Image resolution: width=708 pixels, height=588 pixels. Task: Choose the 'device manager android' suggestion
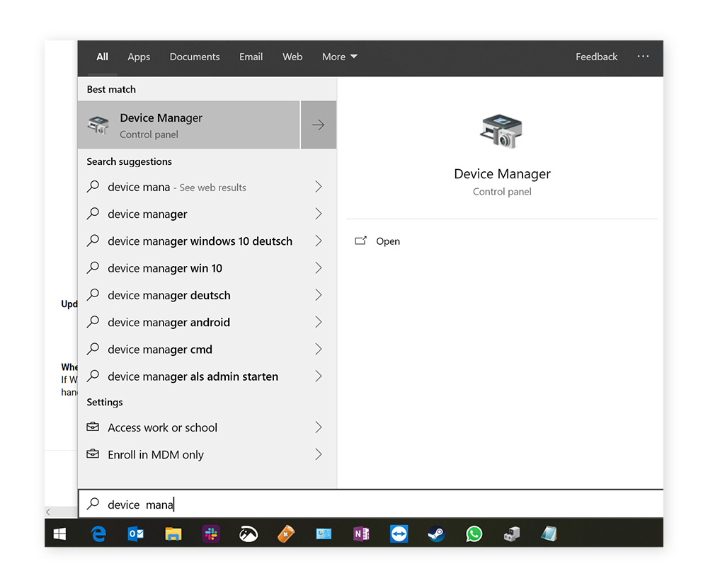tap(207, 322)
